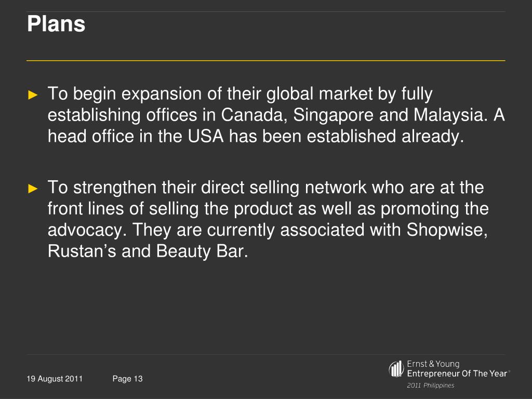Click the "19 August 2011" footer date
The height and width of the screenshot is (399, 532).
(x=55, y=379)
